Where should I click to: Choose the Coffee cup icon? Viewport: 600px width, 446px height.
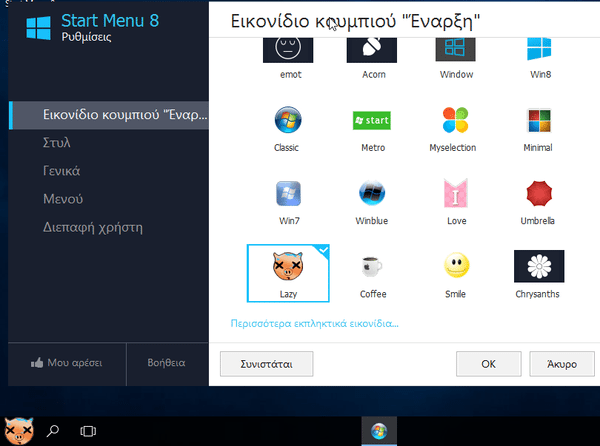372,266
